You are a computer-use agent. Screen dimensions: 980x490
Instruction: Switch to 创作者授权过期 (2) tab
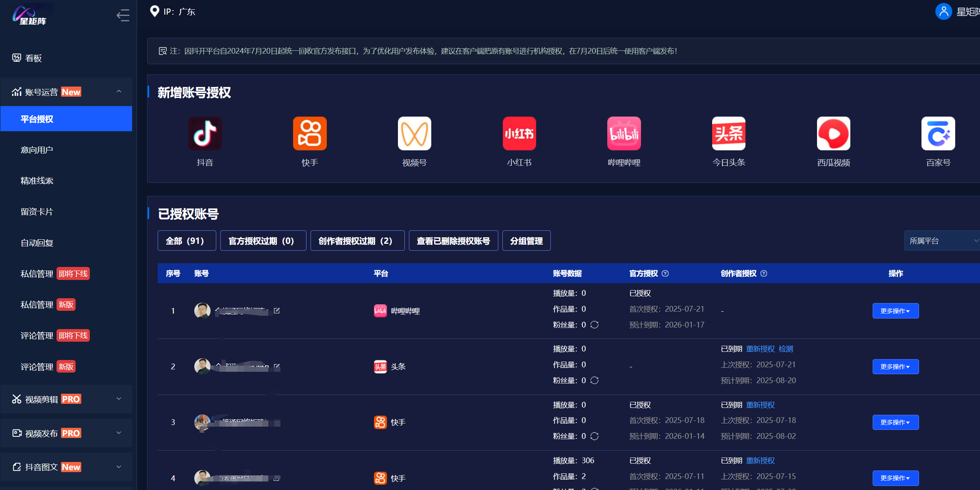[357, 241]
